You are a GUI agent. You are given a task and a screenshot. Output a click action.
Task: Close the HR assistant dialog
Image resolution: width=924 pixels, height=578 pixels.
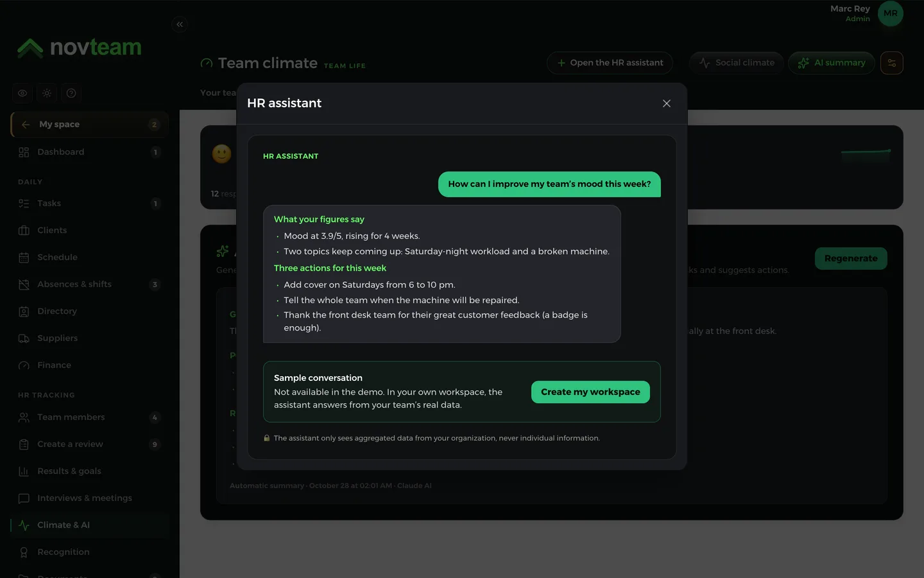tap(667, 103)
